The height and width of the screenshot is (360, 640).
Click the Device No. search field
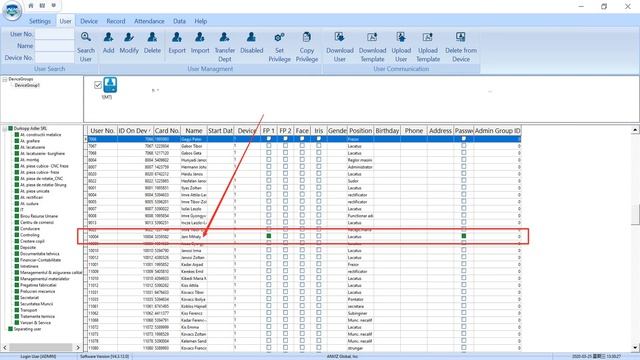55,58
